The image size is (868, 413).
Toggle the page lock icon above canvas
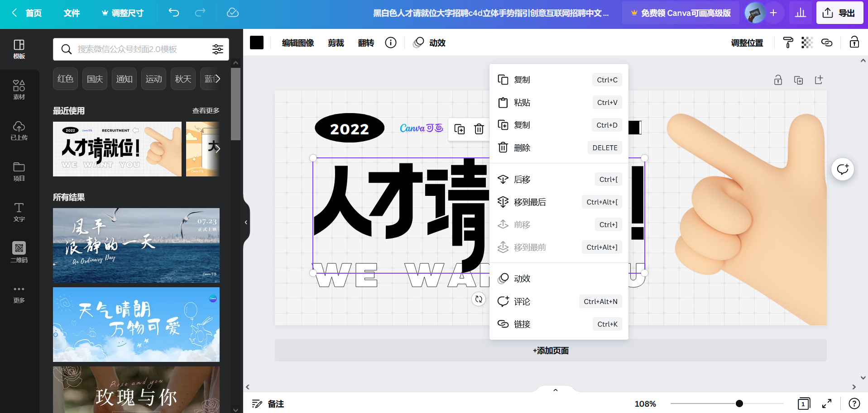778,80
